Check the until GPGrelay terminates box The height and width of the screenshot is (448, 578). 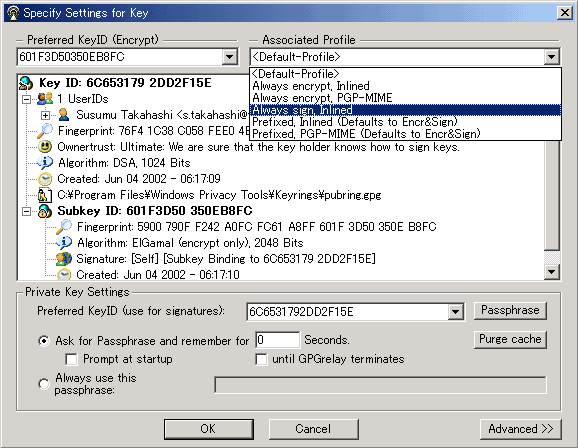click(261, 359)
